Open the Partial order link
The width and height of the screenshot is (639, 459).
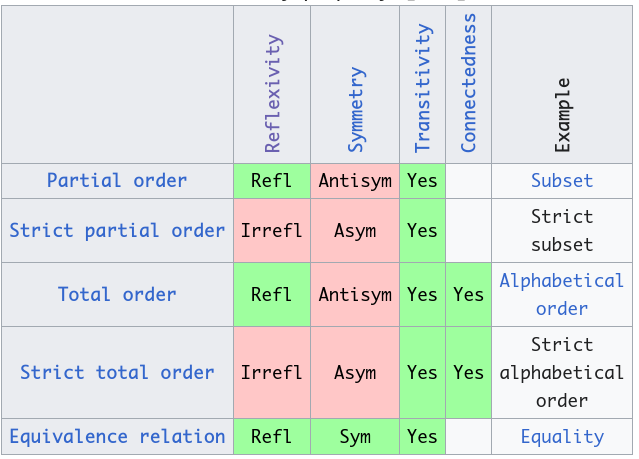tap(117, 181)
